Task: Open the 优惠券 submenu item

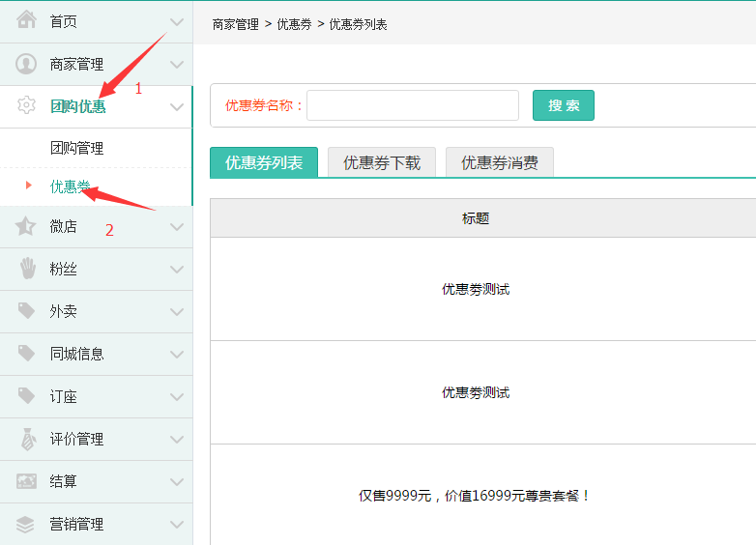Action: [97, 186]
